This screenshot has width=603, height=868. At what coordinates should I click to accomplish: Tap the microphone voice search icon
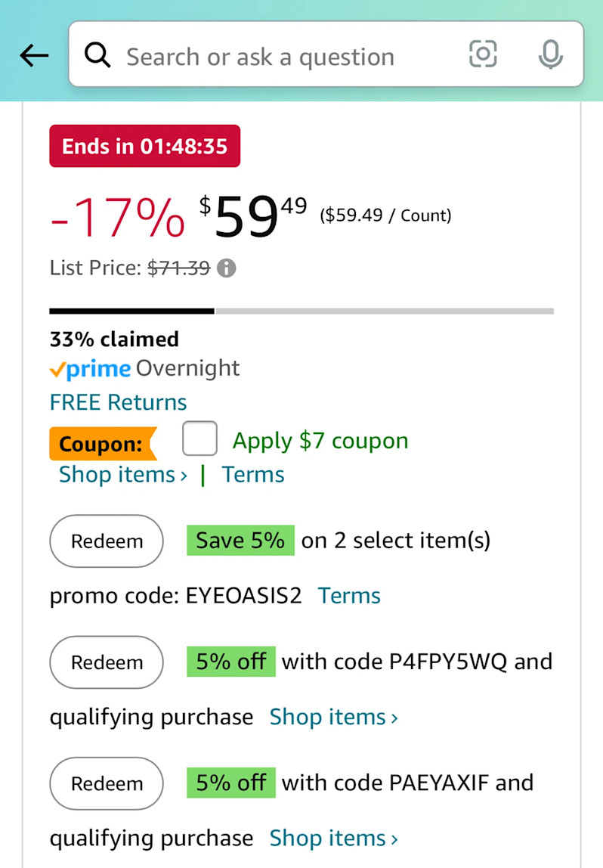pyautogui.click(x=550, y=54)
